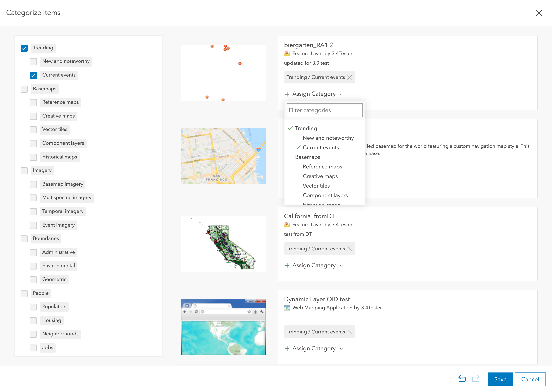Remove category tag from Dynamic Layer OID test
Screen dimensions: 552x392
click(349, 332)
